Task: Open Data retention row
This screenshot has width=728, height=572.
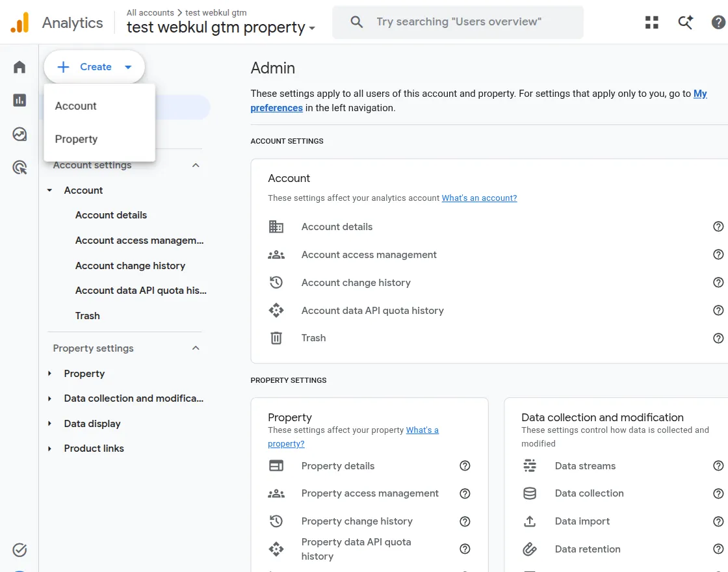Action: (x=623, y=549)
